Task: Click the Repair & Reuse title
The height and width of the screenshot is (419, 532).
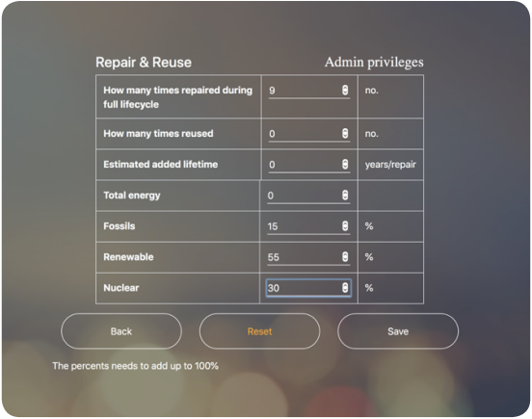Action: (144, 63)
